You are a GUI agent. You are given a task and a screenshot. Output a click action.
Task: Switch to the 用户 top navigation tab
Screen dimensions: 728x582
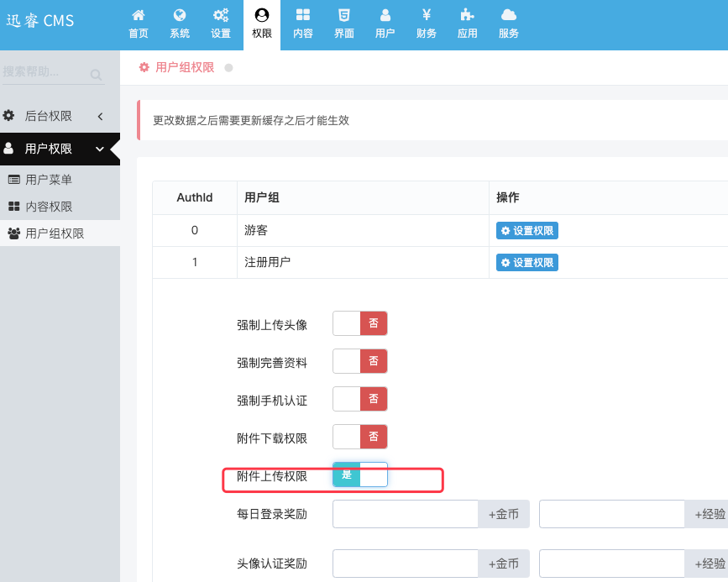[385, 24]
